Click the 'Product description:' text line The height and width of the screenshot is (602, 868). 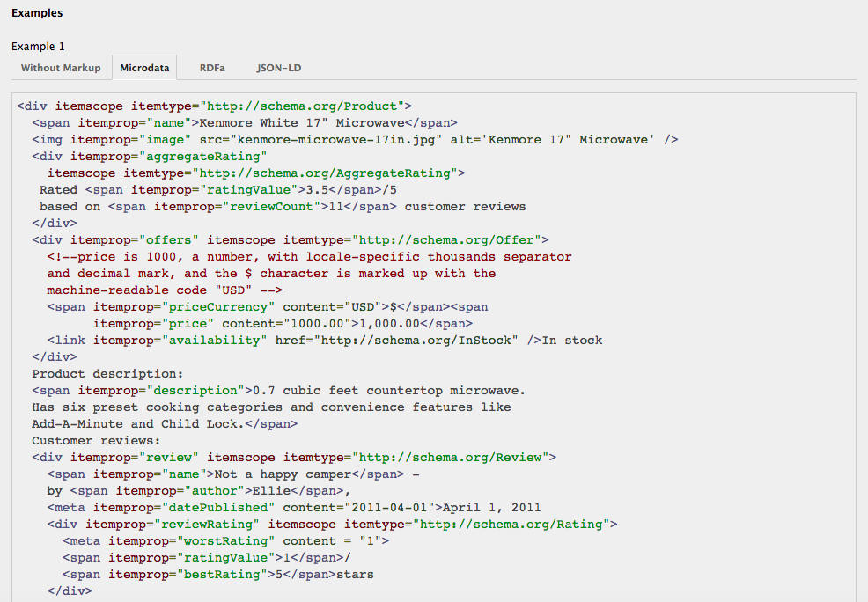(x=107, y=374)
